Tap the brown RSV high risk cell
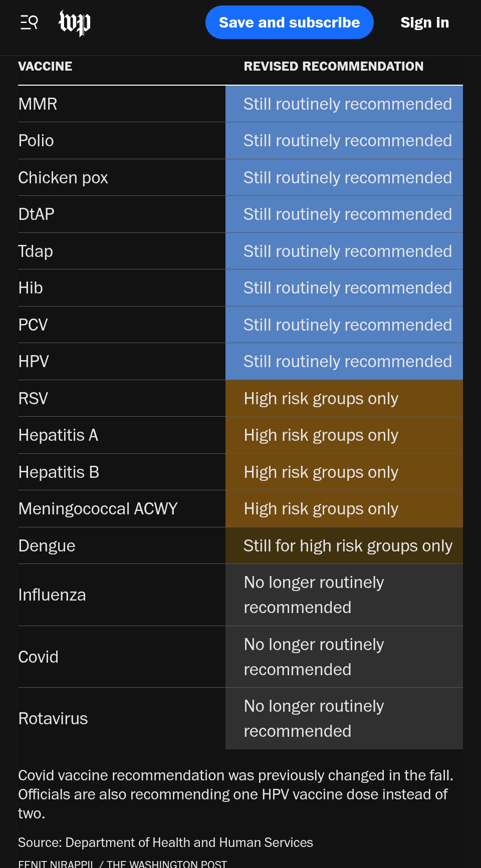The width and height of the screenshot is (481, 868). [344, 399]
